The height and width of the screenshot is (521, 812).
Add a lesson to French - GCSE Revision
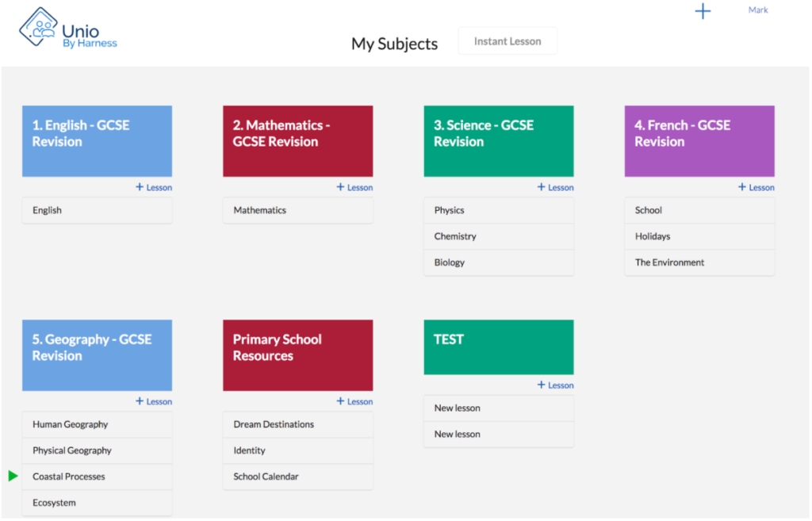[756, 188]
